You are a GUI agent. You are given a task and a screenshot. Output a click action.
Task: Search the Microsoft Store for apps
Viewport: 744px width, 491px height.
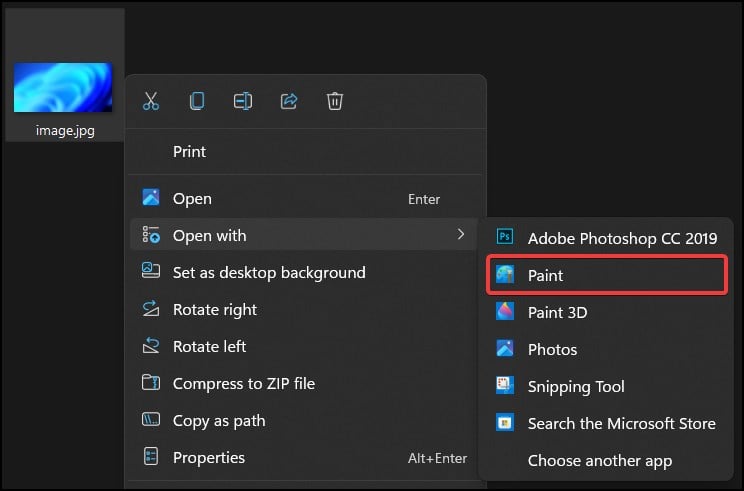pyautogui.click(x=621, y=423)
